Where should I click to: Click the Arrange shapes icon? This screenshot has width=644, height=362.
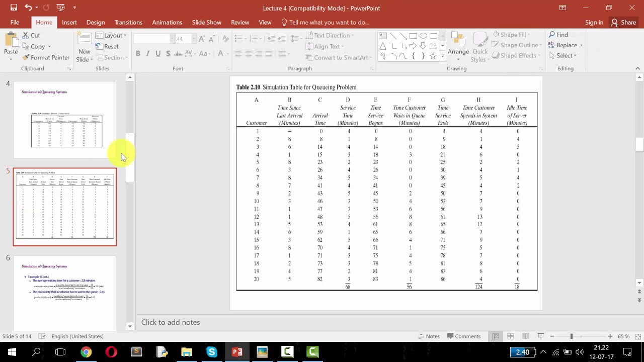coord(458,43)
